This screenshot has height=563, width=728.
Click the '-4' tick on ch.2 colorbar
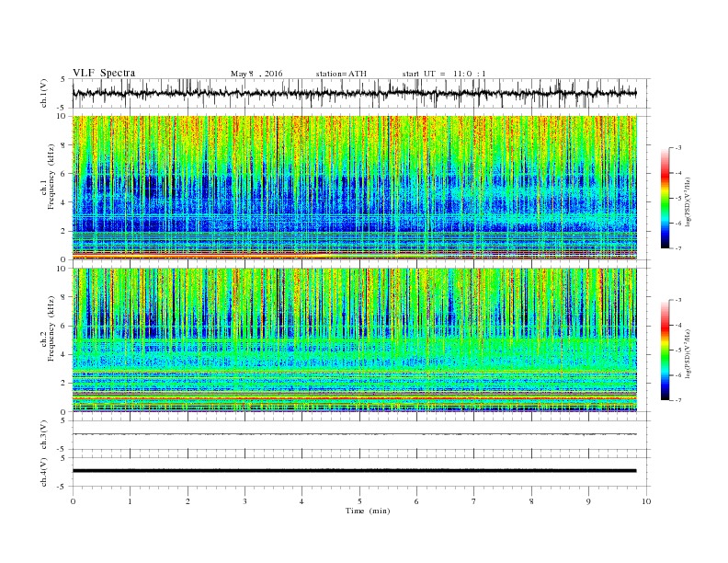click(x=678, y=325)
